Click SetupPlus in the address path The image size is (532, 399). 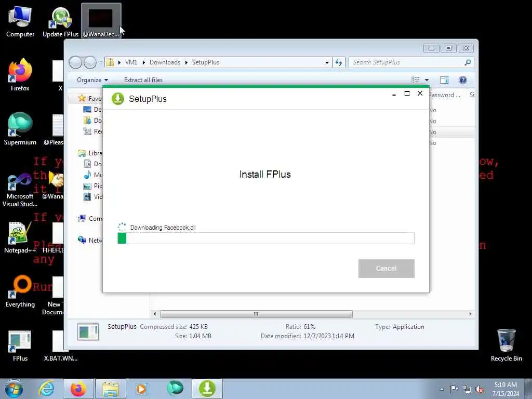[206, 62]
